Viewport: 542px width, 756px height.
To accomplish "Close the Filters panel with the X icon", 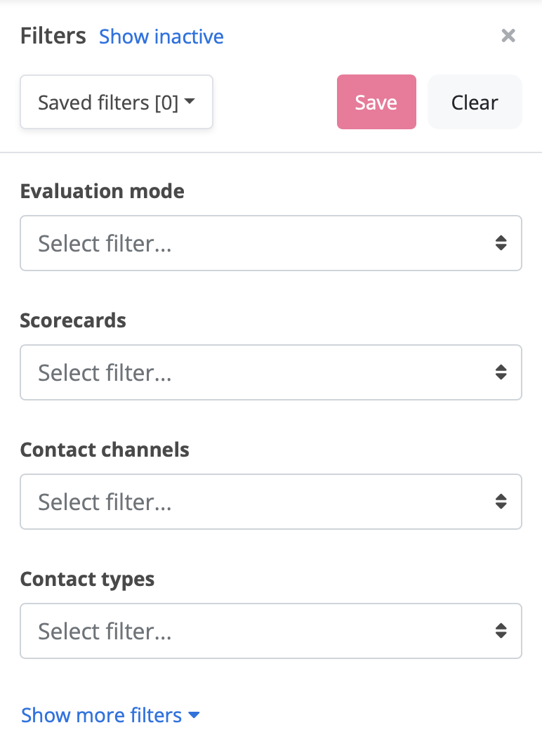I will pos(508,36).
